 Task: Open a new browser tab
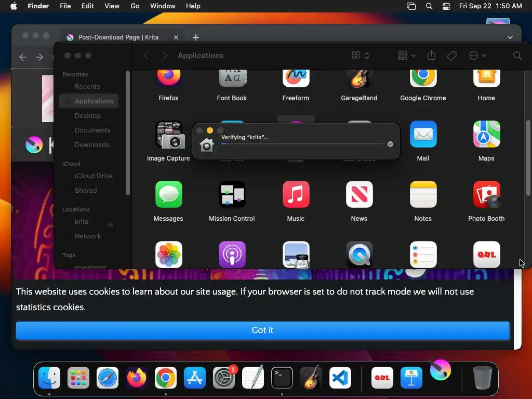pos(196,37)
